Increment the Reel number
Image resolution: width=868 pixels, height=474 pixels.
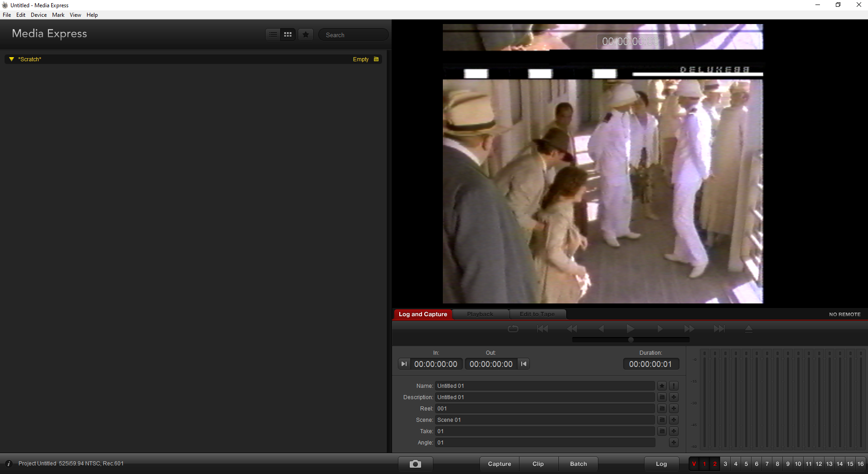pyautogui.click(x=674, y=409)
